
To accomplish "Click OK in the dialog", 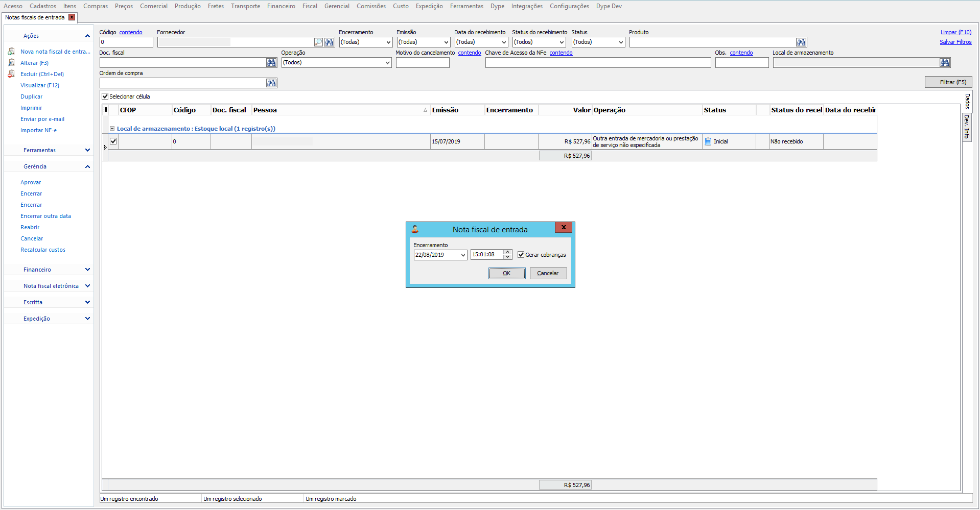I will point(507,274).
